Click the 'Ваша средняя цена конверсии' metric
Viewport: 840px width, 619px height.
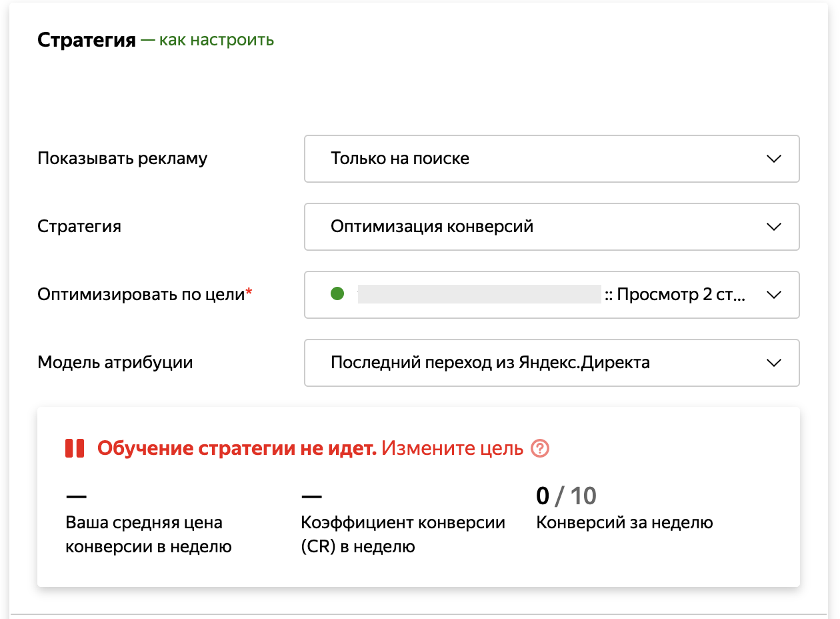point(148,535)
